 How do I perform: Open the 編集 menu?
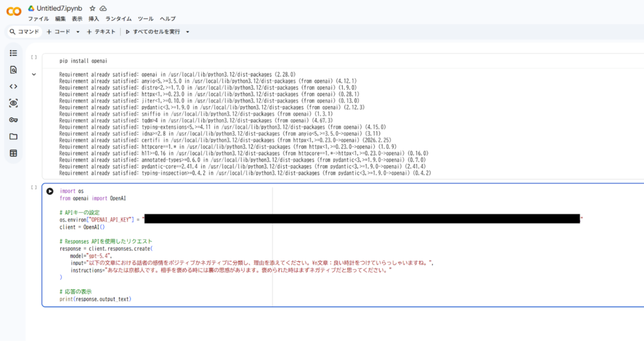click(x=60, y=19)
